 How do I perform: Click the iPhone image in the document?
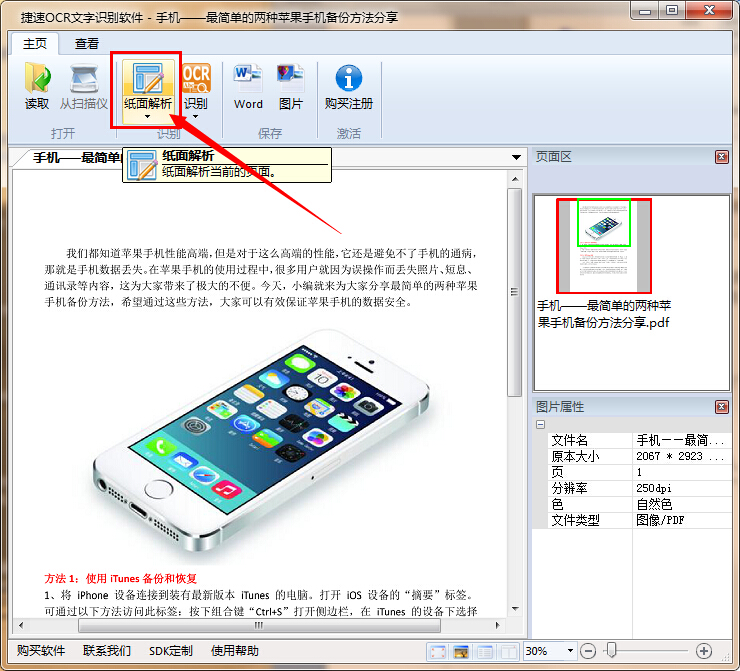pyautogui.click(x=262, y=441)
